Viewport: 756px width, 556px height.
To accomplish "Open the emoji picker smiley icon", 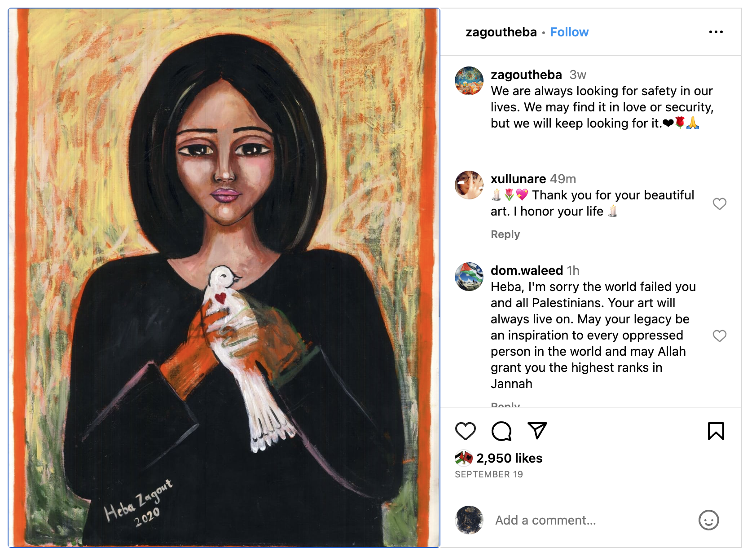I will 708,520.
